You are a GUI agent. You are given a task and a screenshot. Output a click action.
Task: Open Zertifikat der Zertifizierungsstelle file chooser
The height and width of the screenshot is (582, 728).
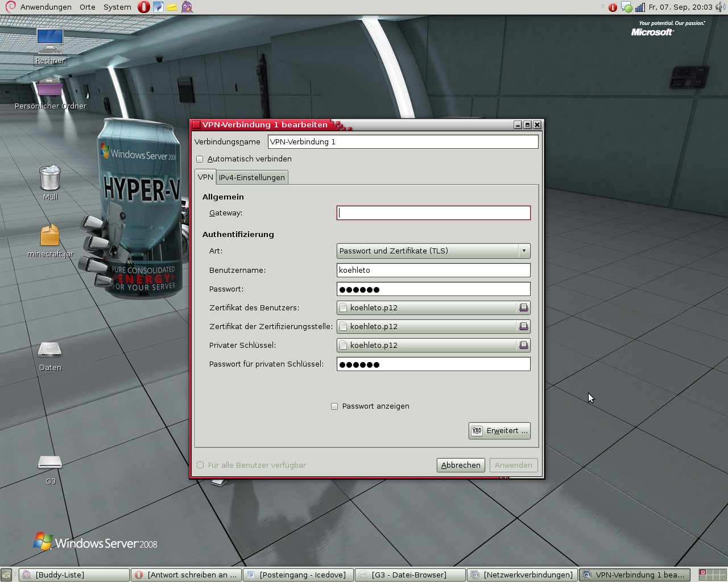pyautogui.click(x=433, y=326)
